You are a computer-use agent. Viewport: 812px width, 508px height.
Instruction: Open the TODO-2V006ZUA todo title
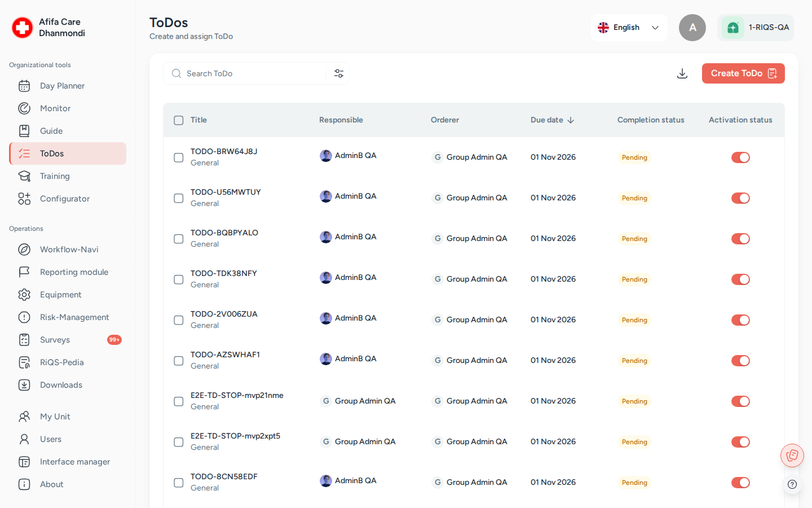224,314
